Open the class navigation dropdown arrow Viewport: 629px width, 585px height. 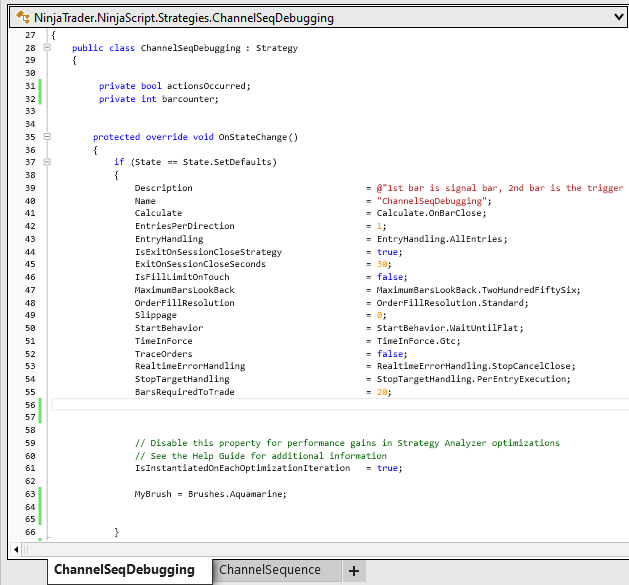pos(619,17)
